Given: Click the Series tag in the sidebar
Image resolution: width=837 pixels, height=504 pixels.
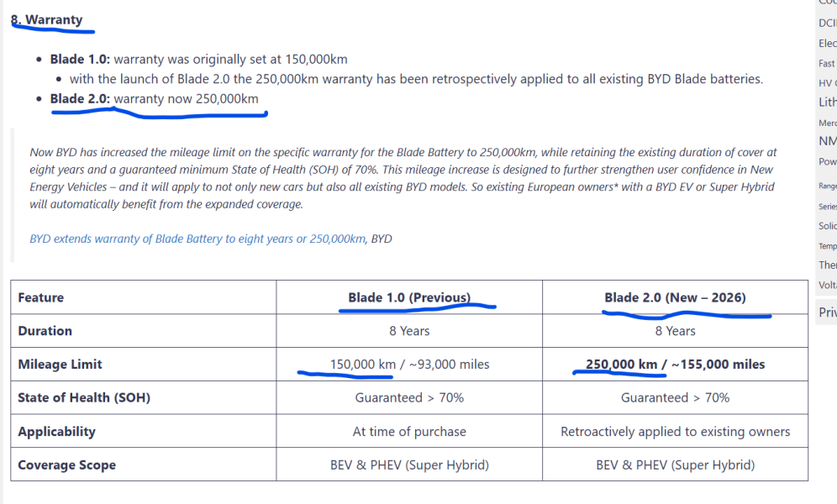Looking at the screenshot, I should tap(827, 206).
